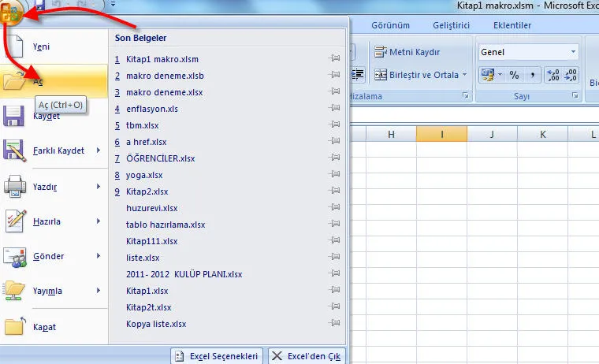Viewport: 599px width, 364px height.
Task: Click the decrease decimal icon
Action: (x=572, y=75)
